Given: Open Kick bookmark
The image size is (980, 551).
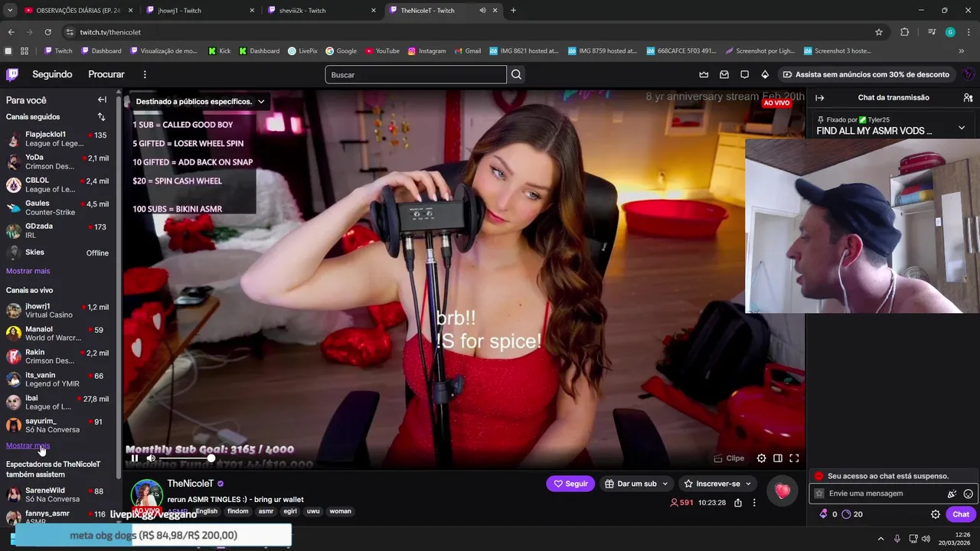Looking at the screenshot, I should point(220,51).
